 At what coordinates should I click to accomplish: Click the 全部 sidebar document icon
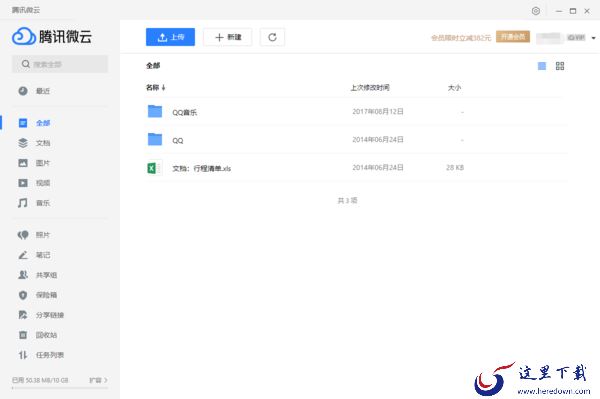23,123
